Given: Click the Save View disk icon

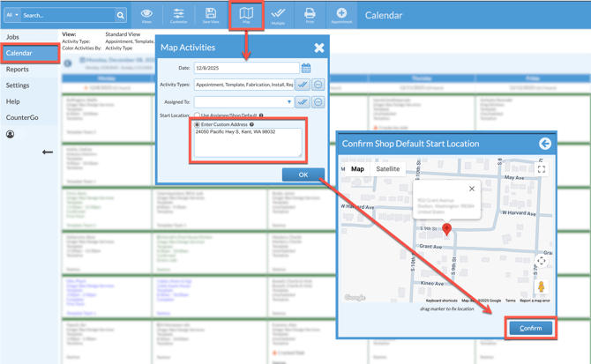Looking at the screenshot, I should (x=211, y=15).
